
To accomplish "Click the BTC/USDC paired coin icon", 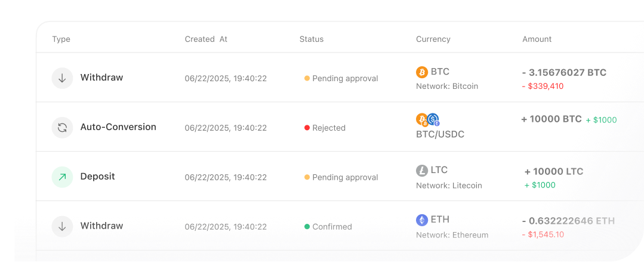I will tap(427, 120).
